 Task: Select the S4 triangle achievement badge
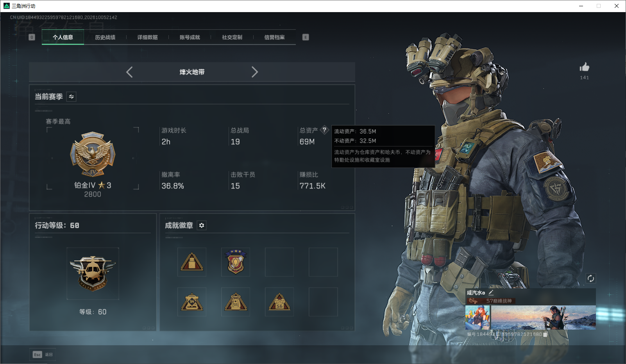192,302
